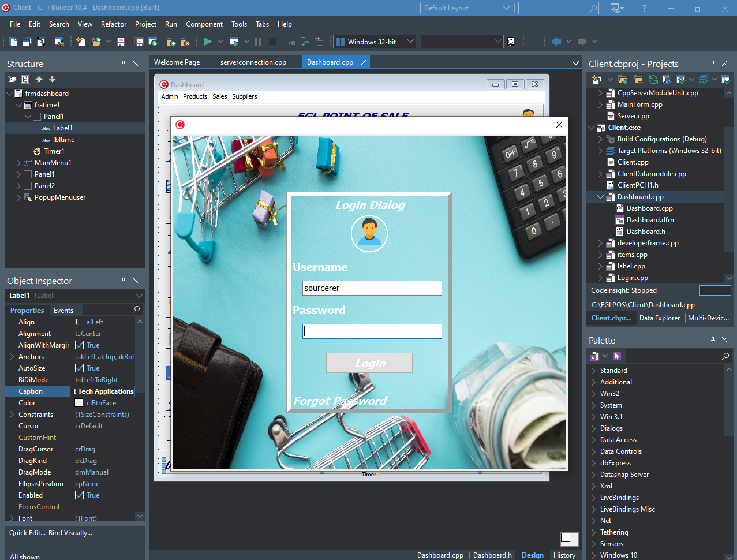737x560 pixels.
Task: Uncheck the Enabled property checkbox
Action: click(80, 495)
